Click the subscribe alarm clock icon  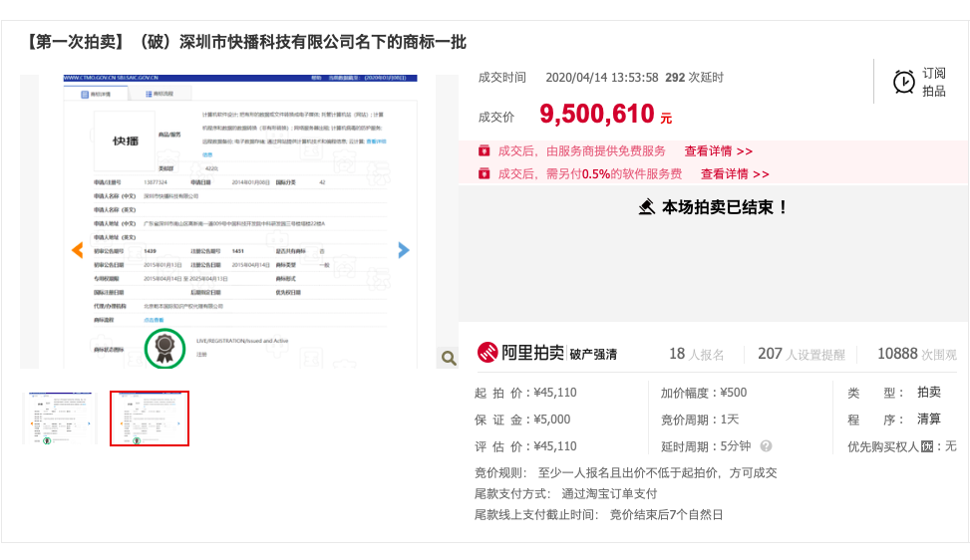[904, 82]
